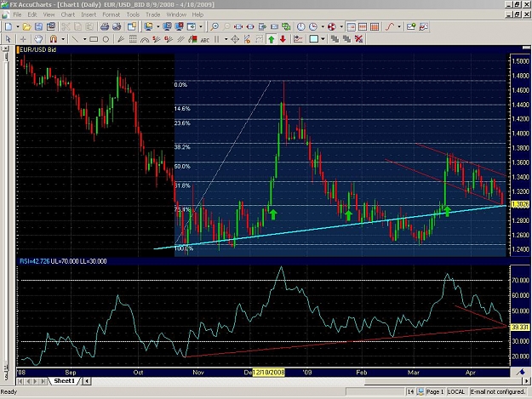This screenshot has height=399, width=532.
Task: Click the RSI=42.726 indicator label
Action: point(35,261)
